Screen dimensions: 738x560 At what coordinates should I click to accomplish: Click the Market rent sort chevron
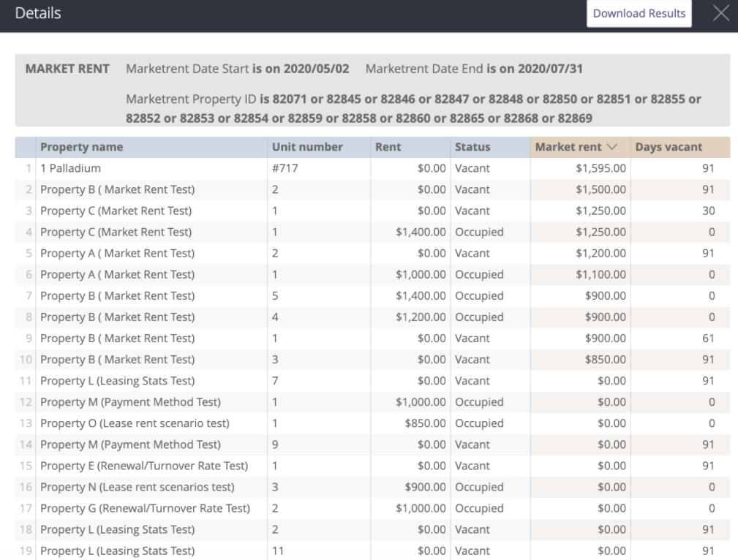(611, 146)
